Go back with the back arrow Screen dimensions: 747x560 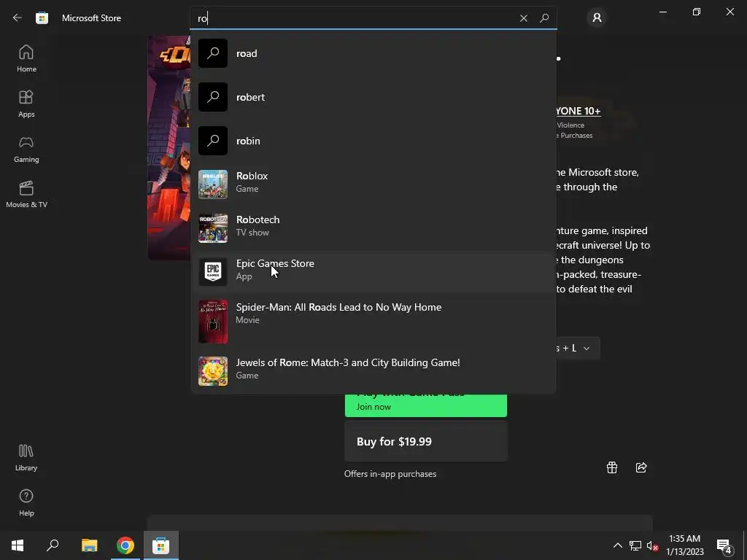(18, 18)
